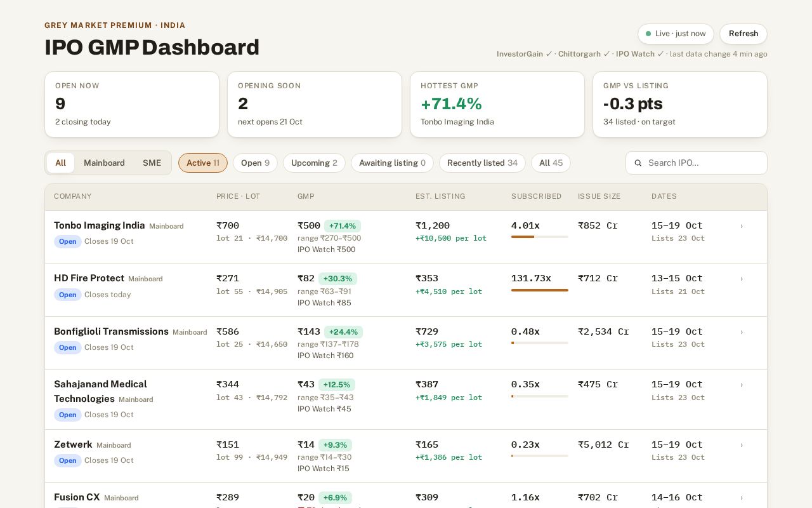Filter by Open 9 IPOs
812x508 pixels.
click(255, 163)
